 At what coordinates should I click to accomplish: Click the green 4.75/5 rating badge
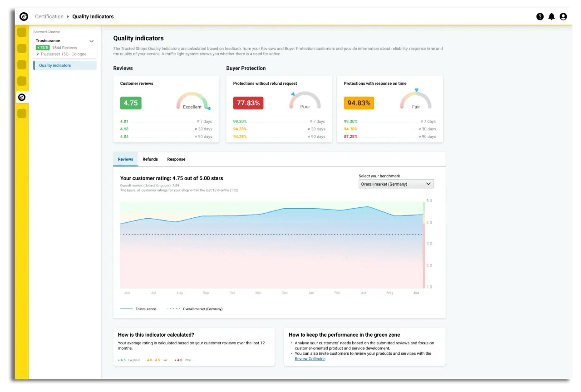43,47
